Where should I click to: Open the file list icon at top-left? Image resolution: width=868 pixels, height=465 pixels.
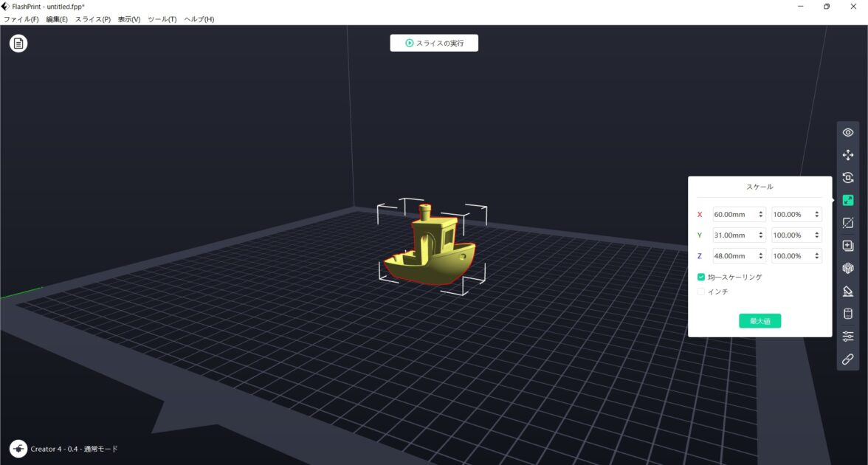coord(18,44)
